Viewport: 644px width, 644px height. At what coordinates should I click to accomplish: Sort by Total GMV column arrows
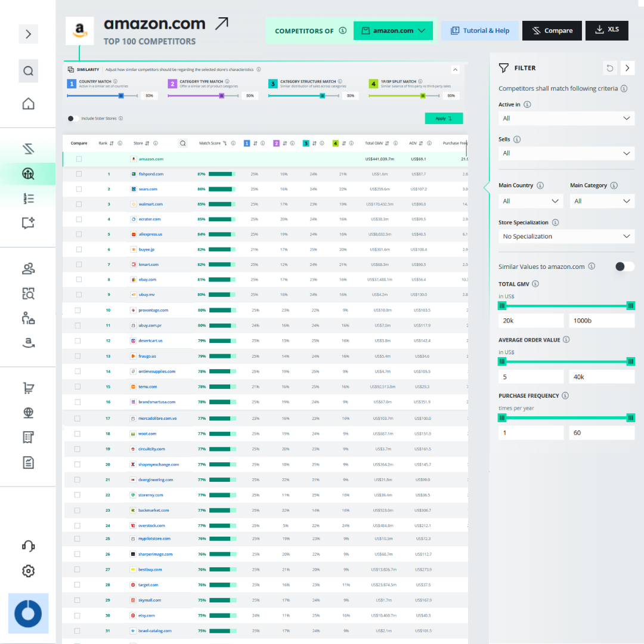(387, 143)
